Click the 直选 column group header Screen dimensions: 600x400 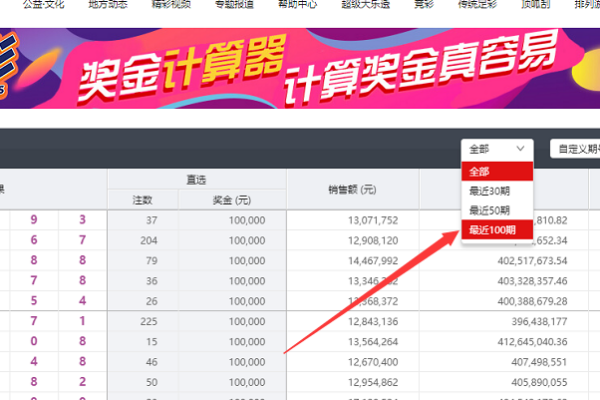(x=195, y=179)
